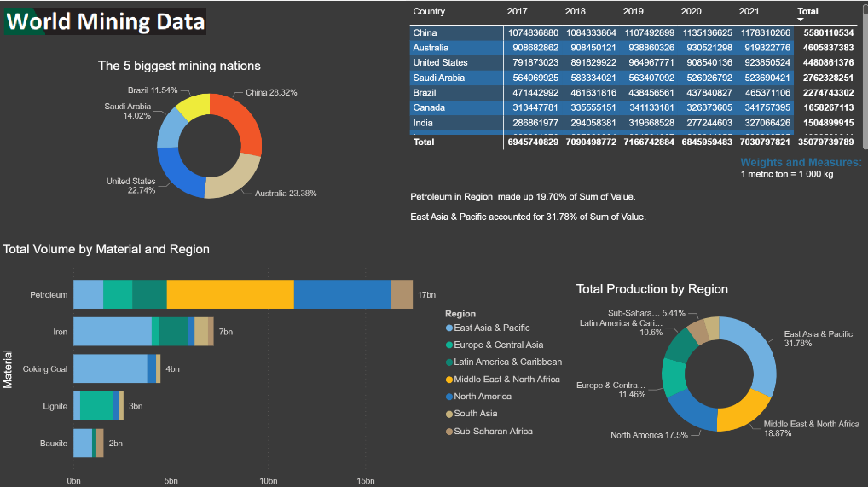
Task: Select the Coking Coal East Asia bar segment
Action: point(110,368)
